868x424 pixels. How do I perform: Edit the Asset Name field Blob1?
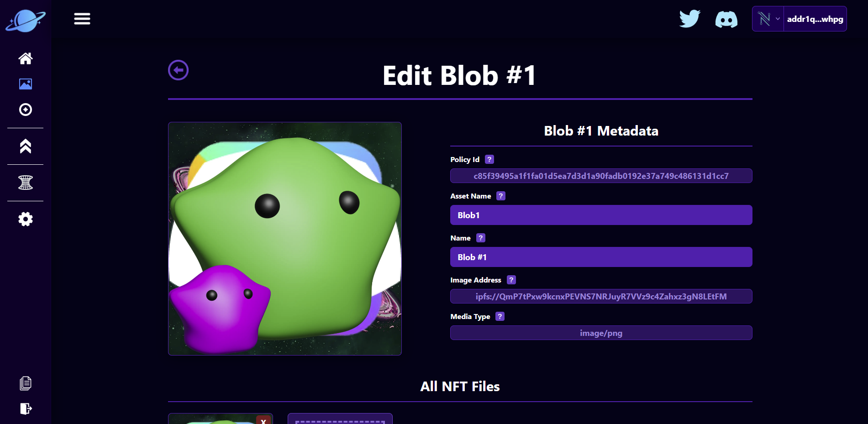pos(601,215)
